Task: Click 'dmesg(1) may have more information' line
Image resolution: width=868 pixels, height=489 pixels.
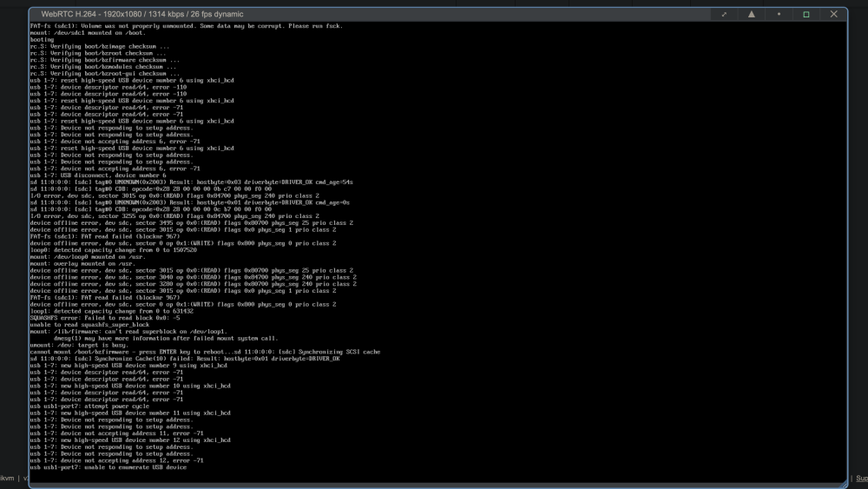Action: (x=166, y=339)
